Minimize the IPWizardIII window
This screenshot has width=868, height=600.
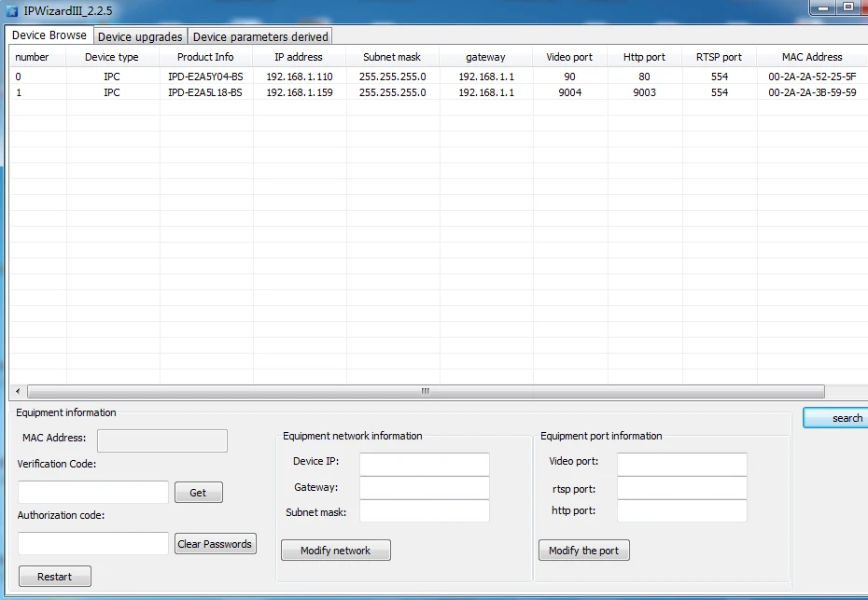[x=824, y=7]
